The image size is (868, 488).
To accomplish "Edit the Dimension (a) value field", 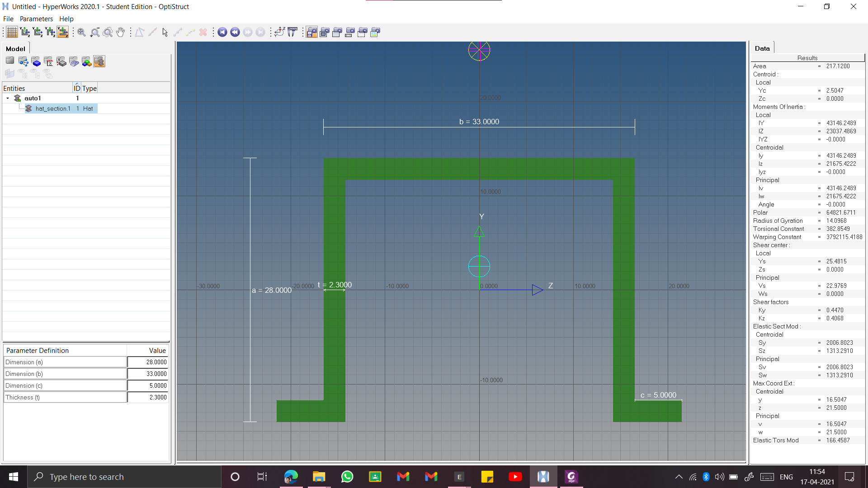I will tap(148, 362).
